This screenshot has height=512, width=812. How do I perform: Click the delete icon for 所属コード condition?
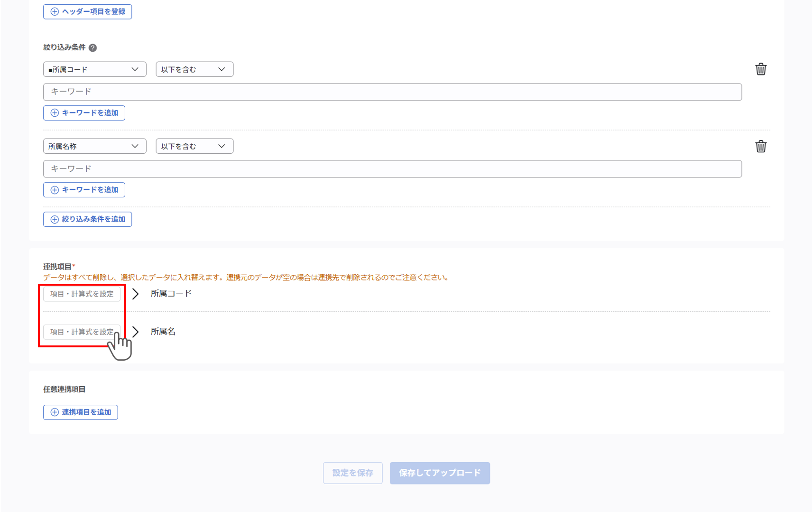click(761, 69)
